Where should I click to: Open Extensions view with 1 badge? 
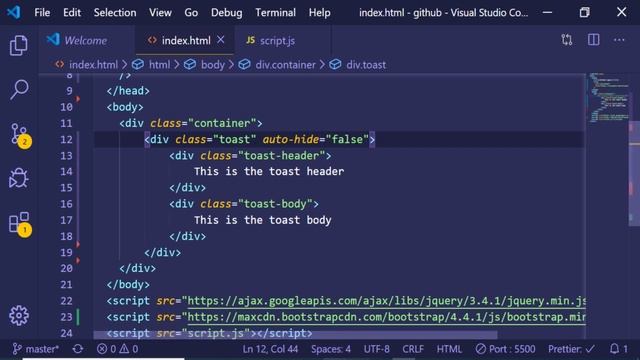(20, 224)
